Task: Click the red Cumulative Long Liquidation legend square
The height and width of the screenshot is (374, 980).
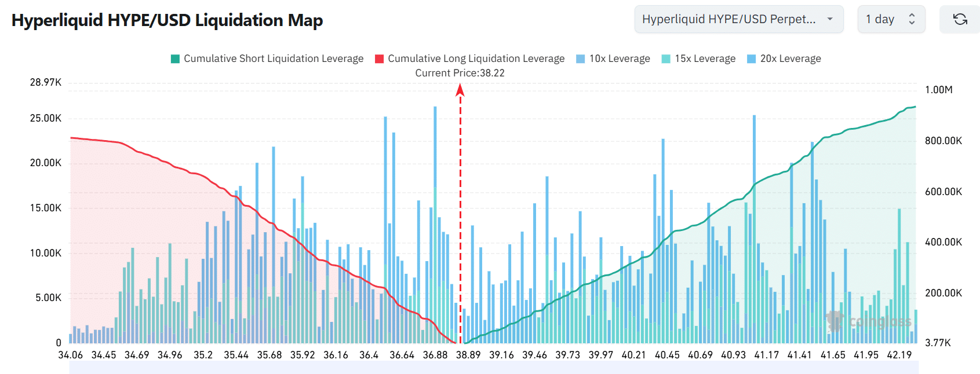Action: tap(380, 58)
